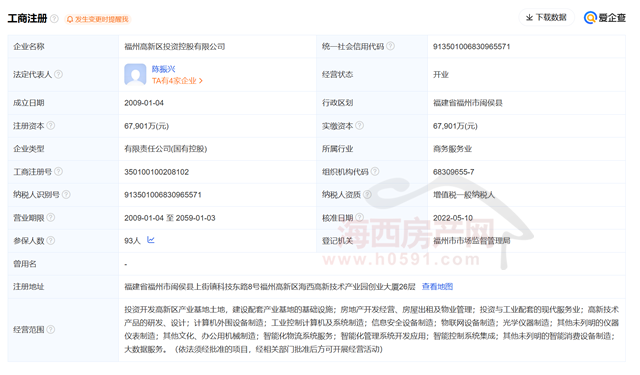Viewport: 640px width, 375px height.
Task: Click help icon next to 注册资本
Action: [51, 126]
